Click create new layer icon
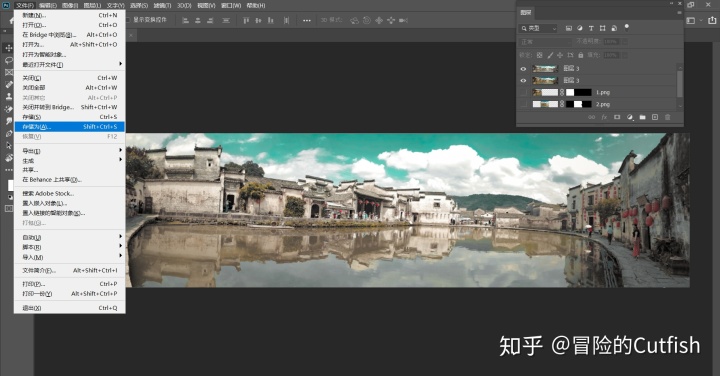This screenshot has width=720, height=376. pos(655,118)
